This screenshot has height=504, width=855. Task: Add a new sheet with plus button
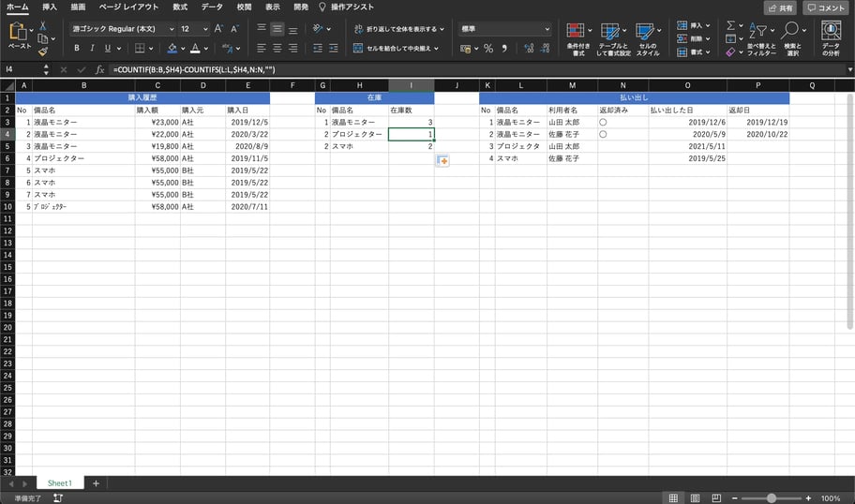coord(96,483)
